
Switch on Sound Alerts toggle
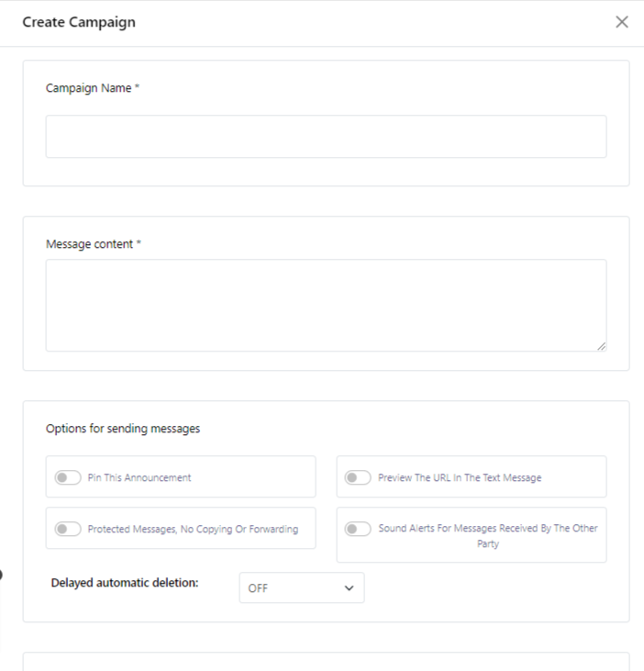click(358, 529)
